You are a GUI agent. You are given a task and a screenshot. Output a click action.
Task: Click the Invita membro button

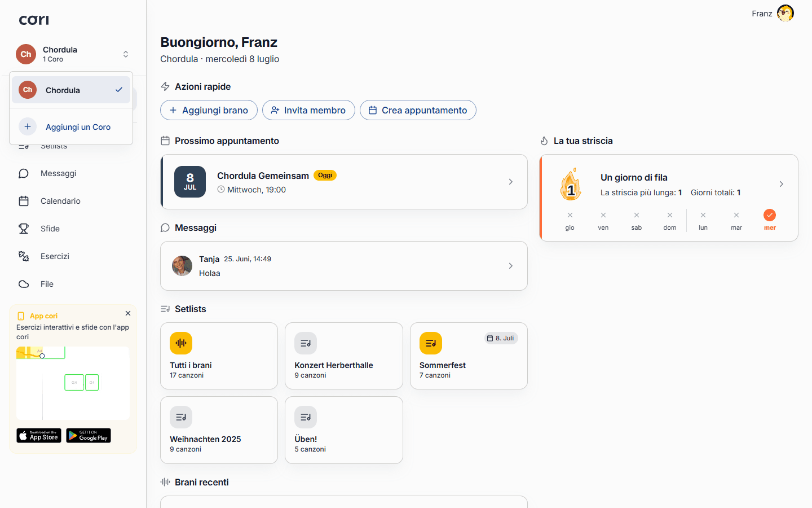[x=308, y=110]
